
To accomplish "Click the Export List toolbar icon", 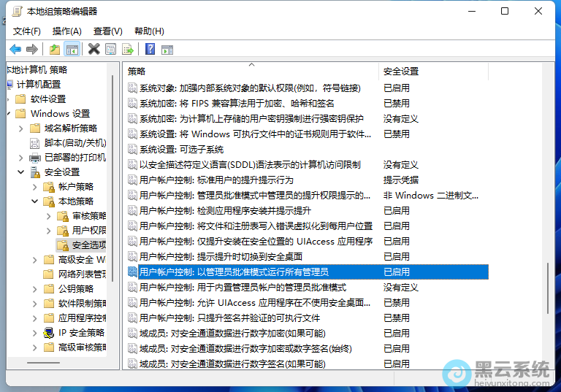I will tap(128, 49).
